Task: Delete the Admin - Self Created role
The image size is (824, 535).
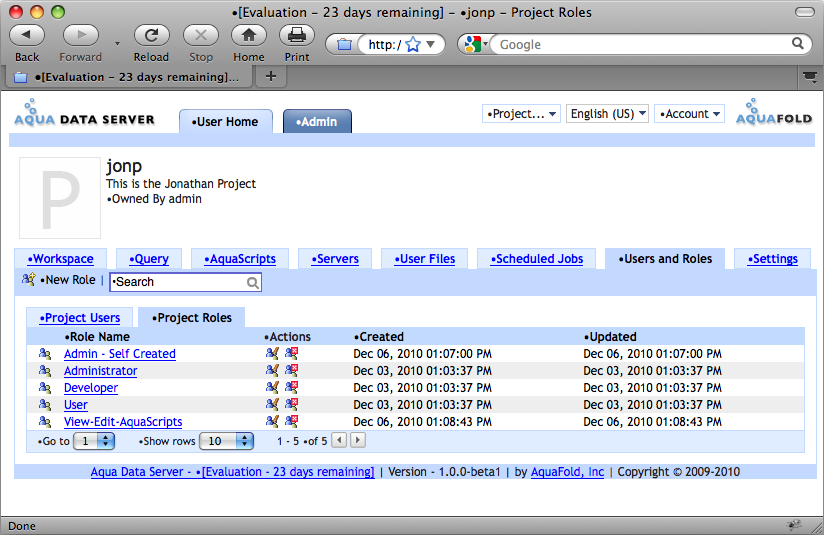Action: (x=292, y=353)
